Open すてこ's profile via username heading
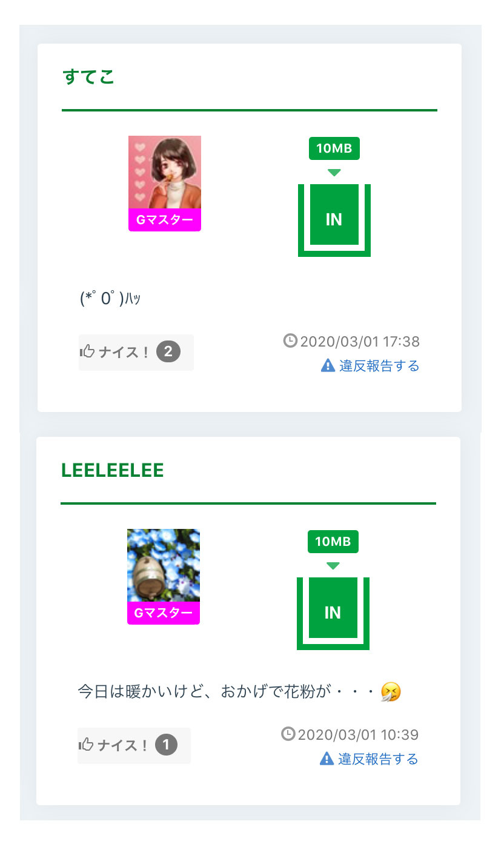Viewport: 504px width, 847px height. [x=88, y=78]
